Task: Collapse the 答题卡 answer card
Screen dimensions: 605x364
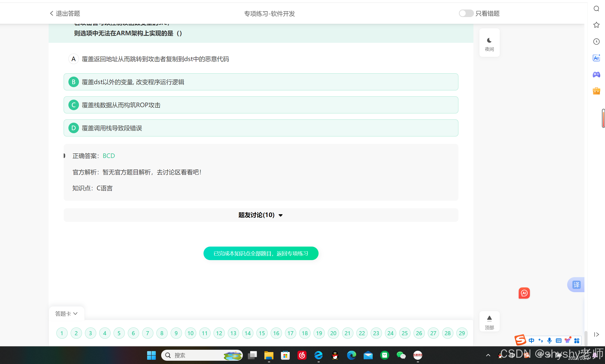Action: [66, 314]
